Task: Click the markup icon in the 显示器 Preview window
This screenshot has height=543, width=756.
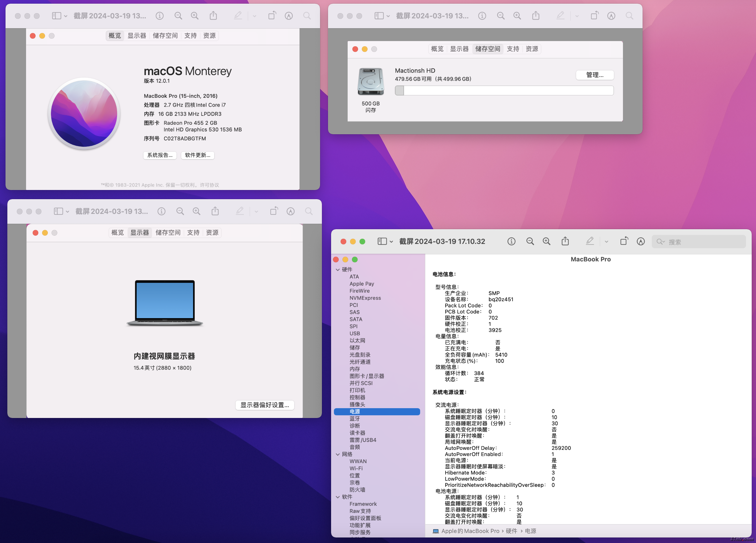Action: pyautogui.click(x=291, y=211)
